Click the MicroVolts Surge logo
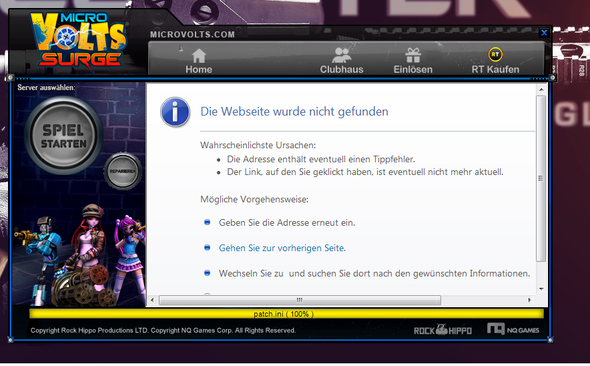The image size is (590, 366). [79, 41]
